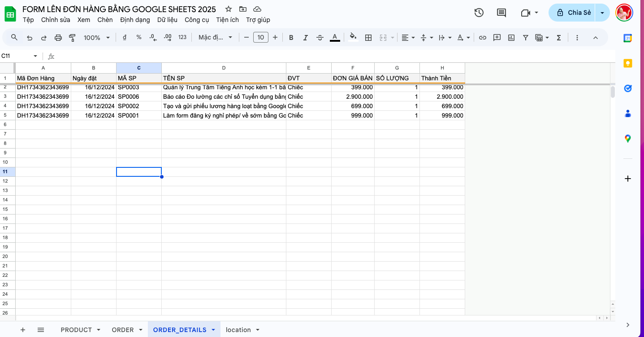Expand the horizontal align options
This screenshot has height=337, width=644.
(x=412, y=37)
